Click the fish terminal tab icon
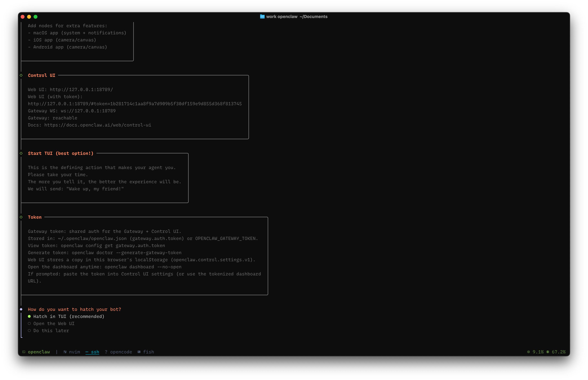The width and height of the screenshot is (588, 380). (x=139, y=352)
